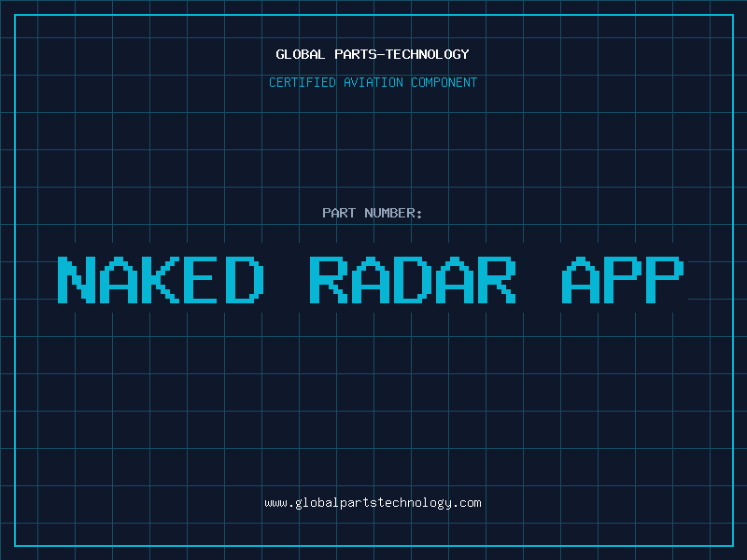
Task: Click the NAKED RADAR APP part number text
Action: click(371, 280)
